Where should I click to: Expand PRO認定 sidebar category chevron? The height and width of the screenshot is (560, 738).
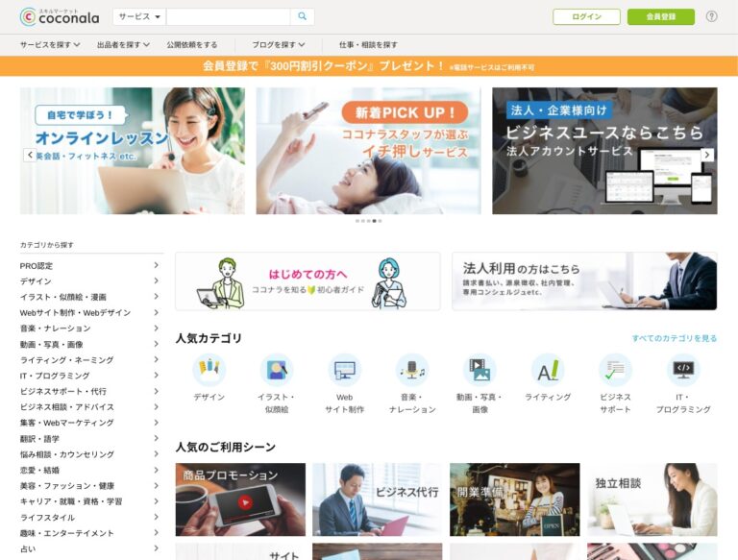pyautogui.click(x=157, y=265)
